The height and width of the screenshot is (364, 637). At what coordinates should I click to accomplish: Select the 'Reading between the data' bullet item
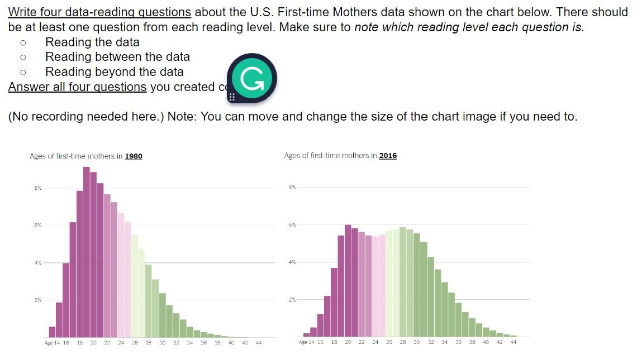pyautogui.click(x=118, y=56)
